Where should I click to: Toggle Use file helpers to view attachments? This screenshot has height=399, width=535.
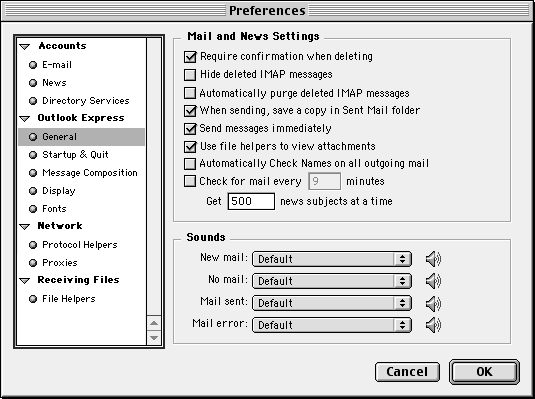click(x=190, y=146)
